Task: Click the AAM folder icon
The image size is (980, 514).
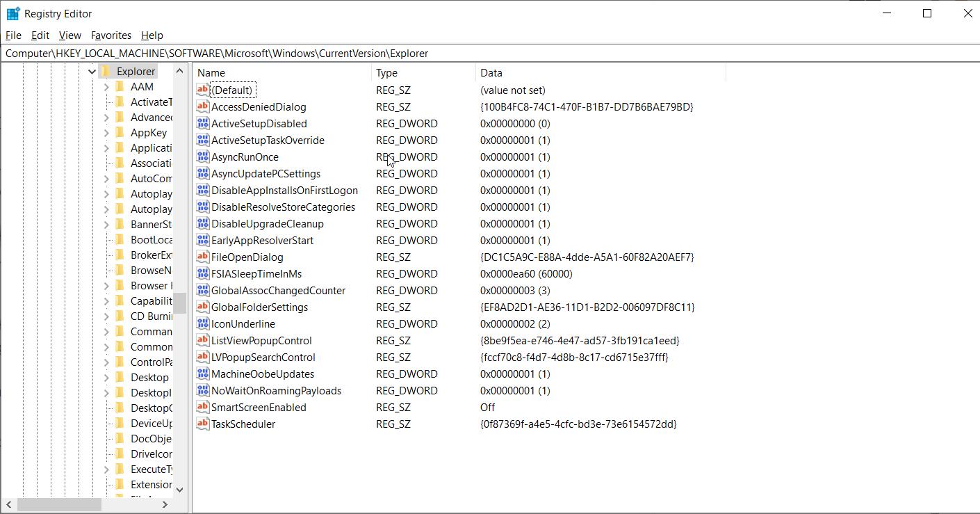Action: (x=120, y=86)
